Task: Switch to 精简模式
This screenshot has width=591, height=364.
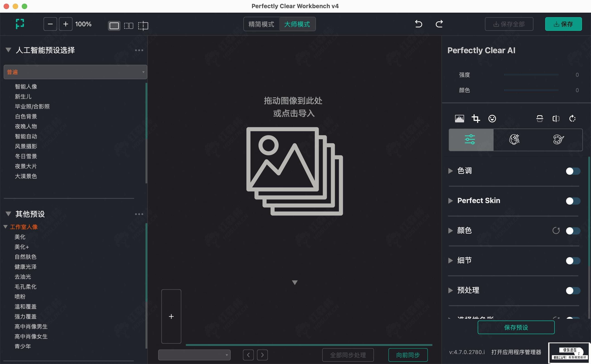Action: coord(262,24)
